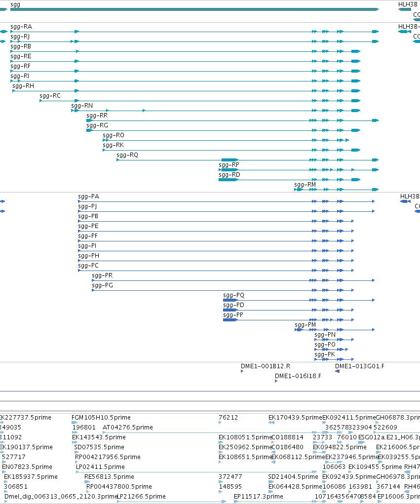Select the sgg-RJ transcript label
The width and height of the screenshot is (420, 504).
20,37
